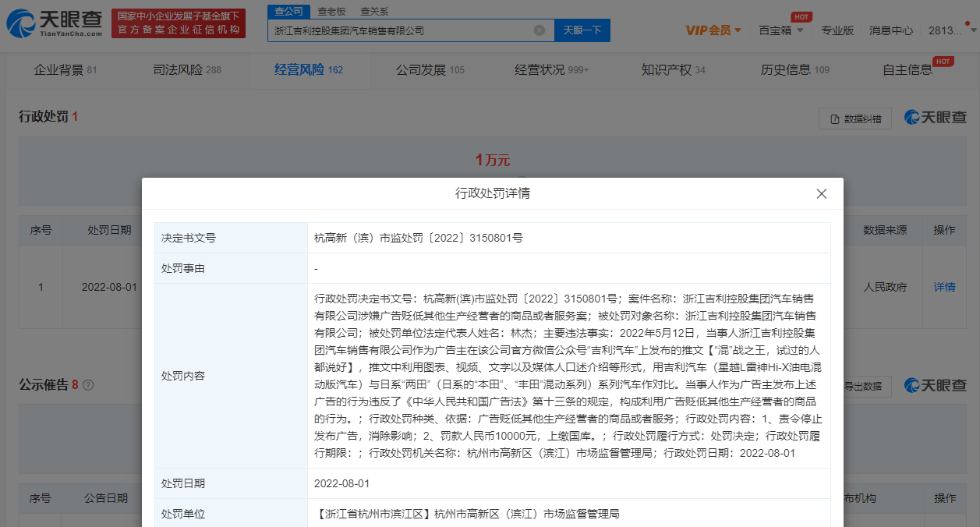Image resolution: width=980 pixels, height=527 pixels.
Task: Click the 处罚事由 label cell
Action: pyautogui.click(x=231, y=268)
